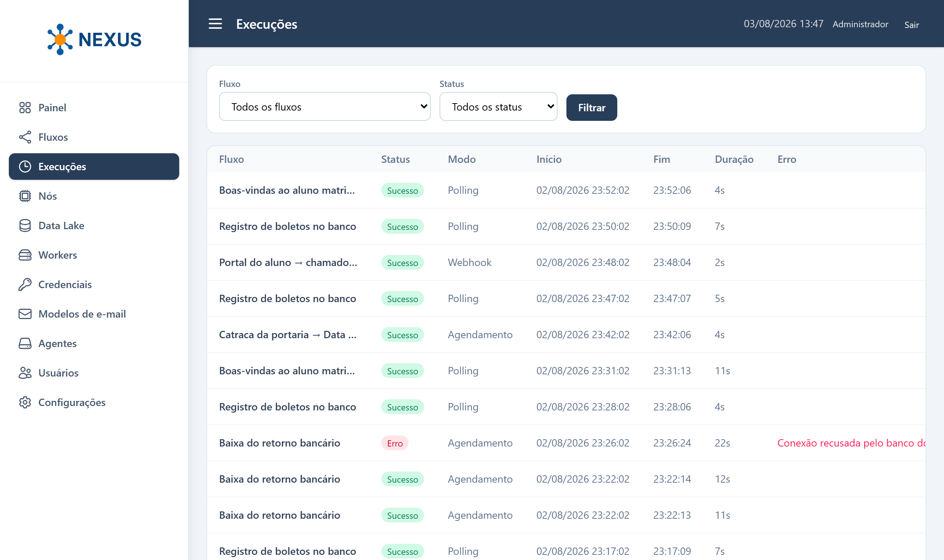Click end time 23:22:13
This screenshot has height=560, width=944.
pyautogui.click(x=672, y=515)
